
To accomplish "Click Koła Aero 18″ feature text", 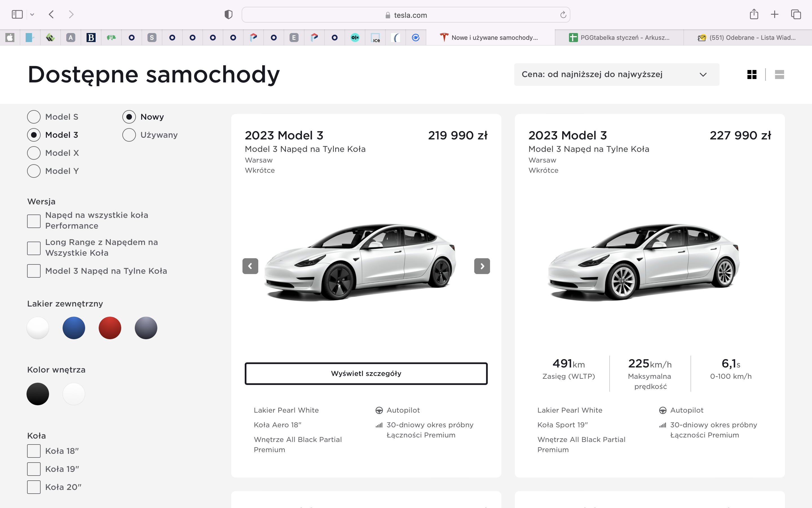I will click(x=277, y=425).
